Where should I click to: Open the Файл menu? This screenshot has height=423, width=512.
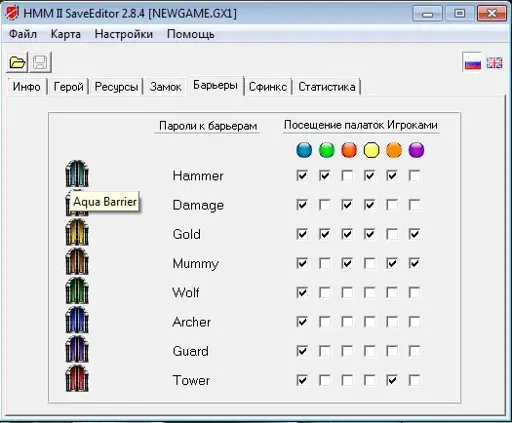[x=23, y=34]
